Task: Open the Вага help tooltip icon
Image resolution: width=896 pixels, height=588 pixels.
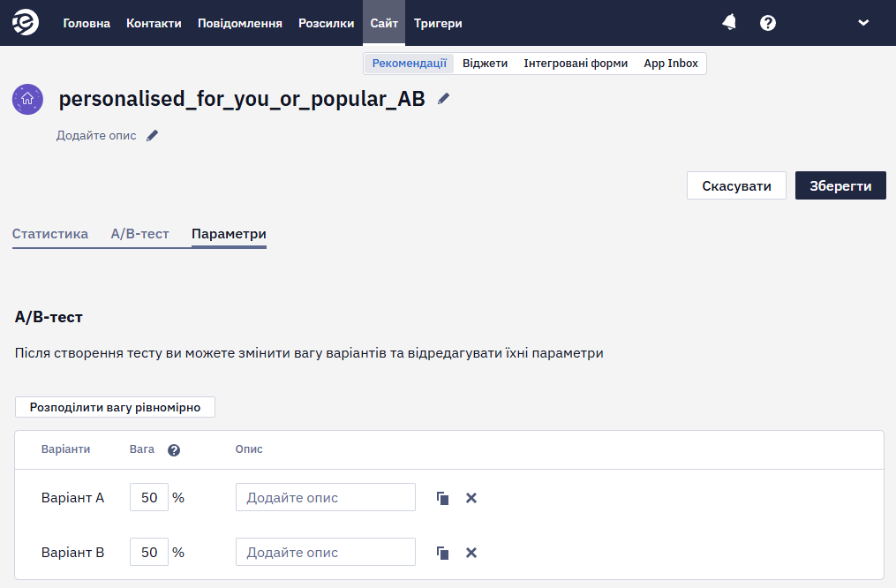Action: point(174,450)
